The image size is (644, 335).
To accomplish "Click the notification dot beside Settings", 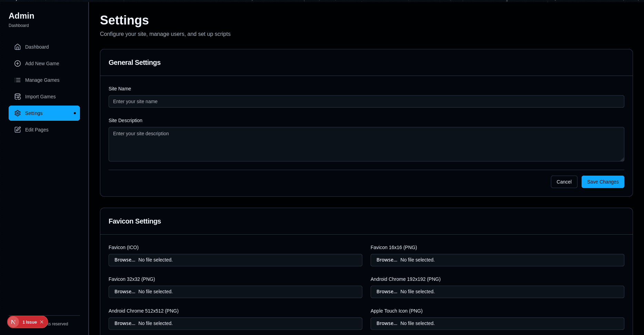I will pyautogui.click(x=74, y=113).
